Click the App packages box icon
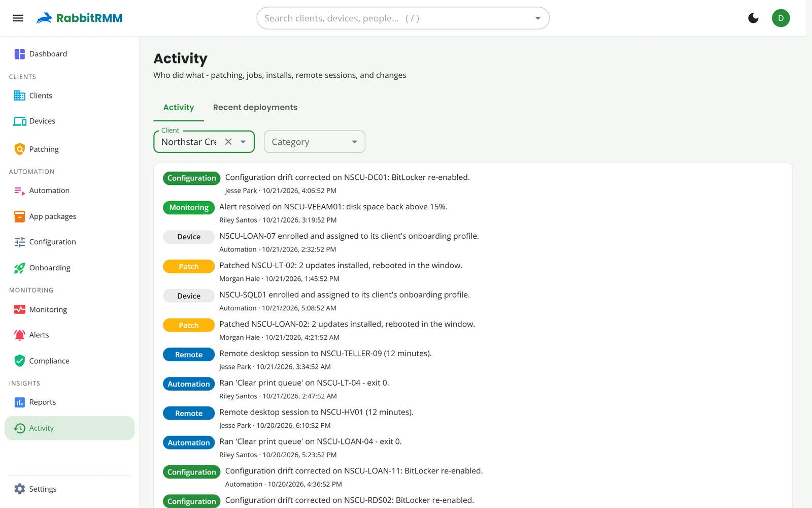This screenshot has width=812, height=508. tap(20, 216)
